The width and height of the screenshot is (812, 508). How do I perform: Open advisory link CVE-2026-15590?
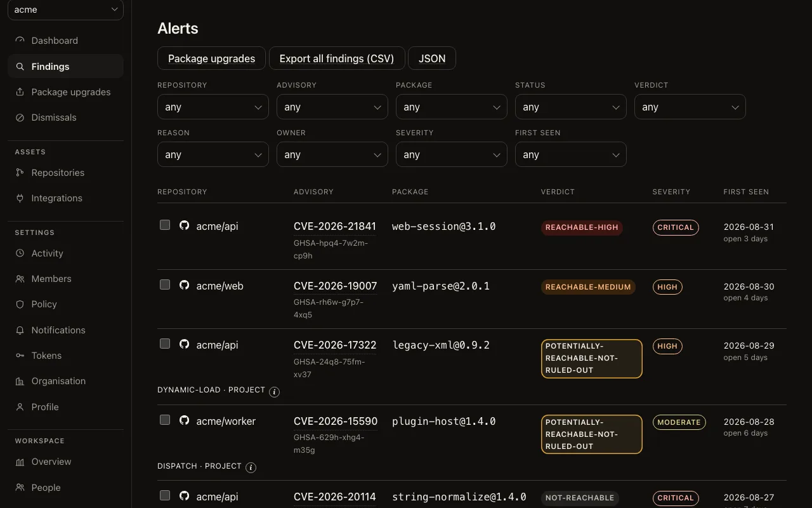coord(336,422)
